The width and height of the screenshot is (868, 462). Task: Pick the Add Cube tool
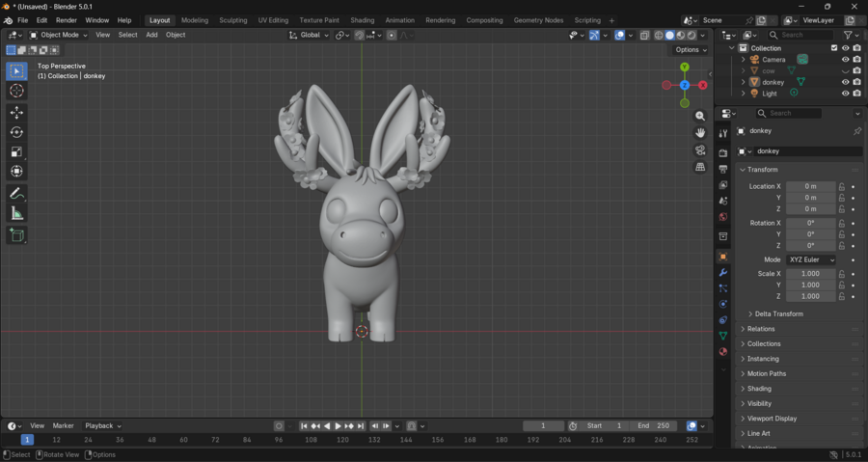point(16,235)
